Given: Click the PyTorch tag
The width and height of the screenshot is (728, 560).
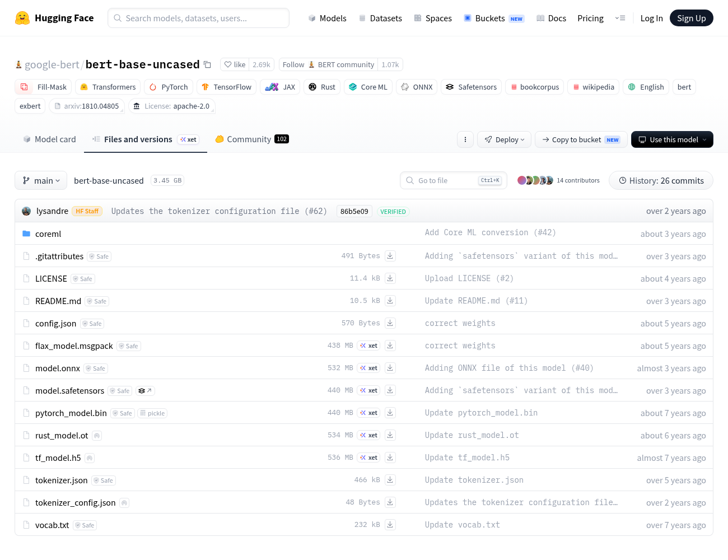Looking at the screenshot, I should (x=169, y=87).
